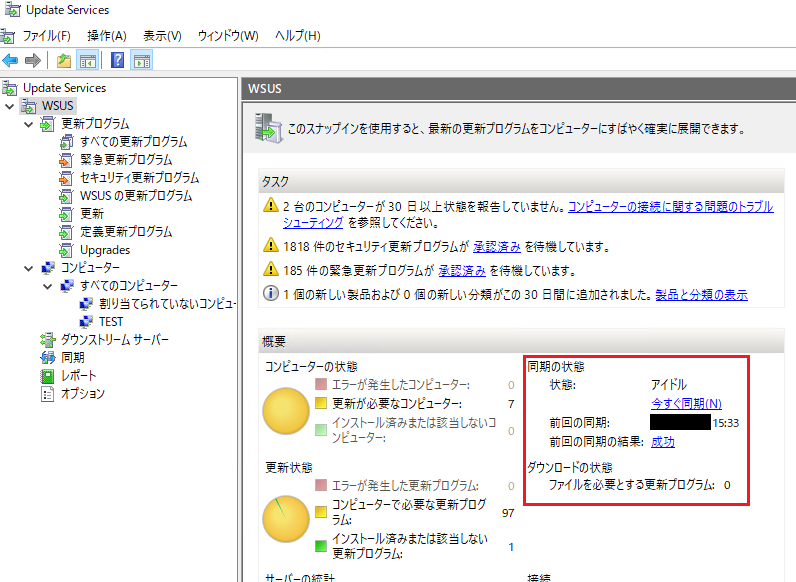Click the TEST computer group icon
Screen dimensions: 796x582
[x=86, y=322]
